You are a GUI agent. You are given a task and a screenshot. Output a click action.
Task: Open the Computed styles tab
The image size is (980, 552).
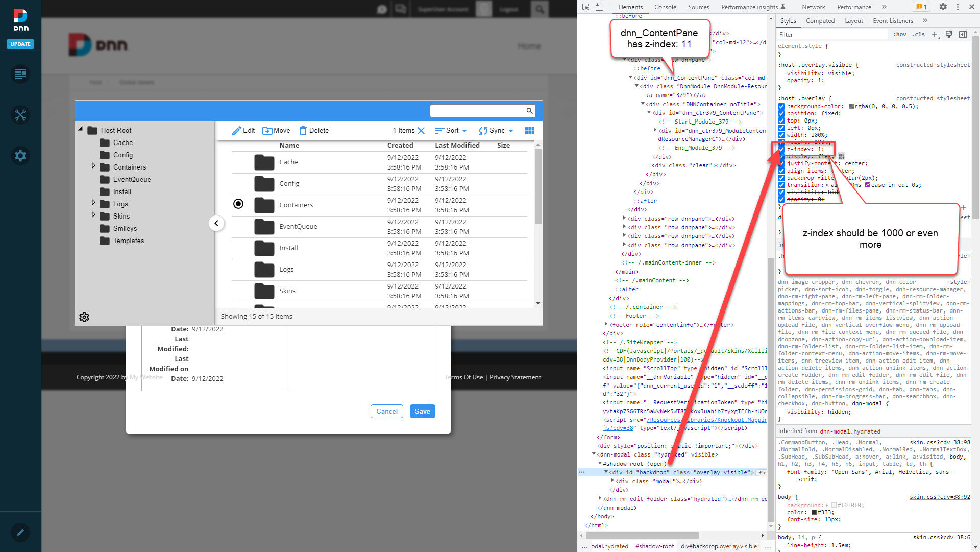tap(820, 20)
